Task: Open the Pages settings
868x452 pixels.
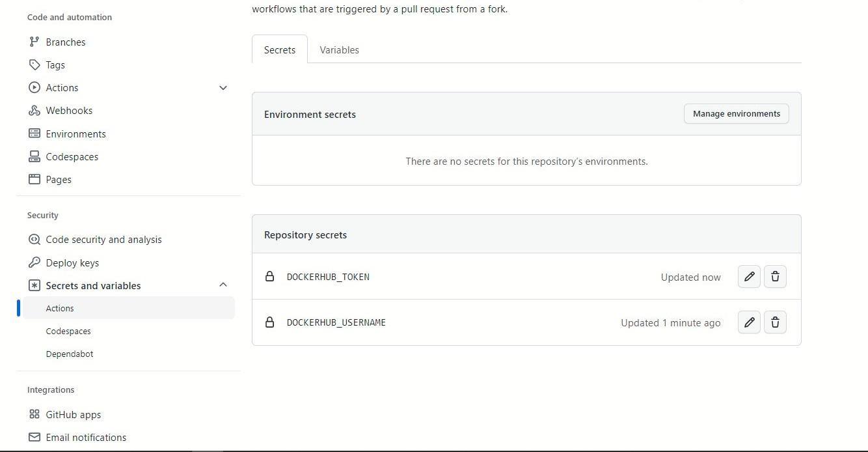Action: click(x=59, y=180)
